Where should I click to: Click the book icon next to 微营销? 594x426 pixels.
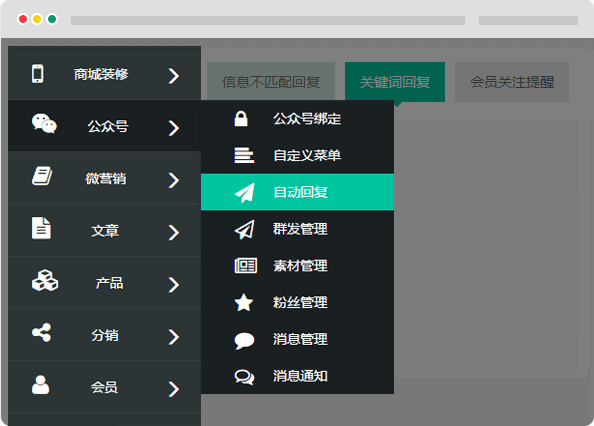42,176
